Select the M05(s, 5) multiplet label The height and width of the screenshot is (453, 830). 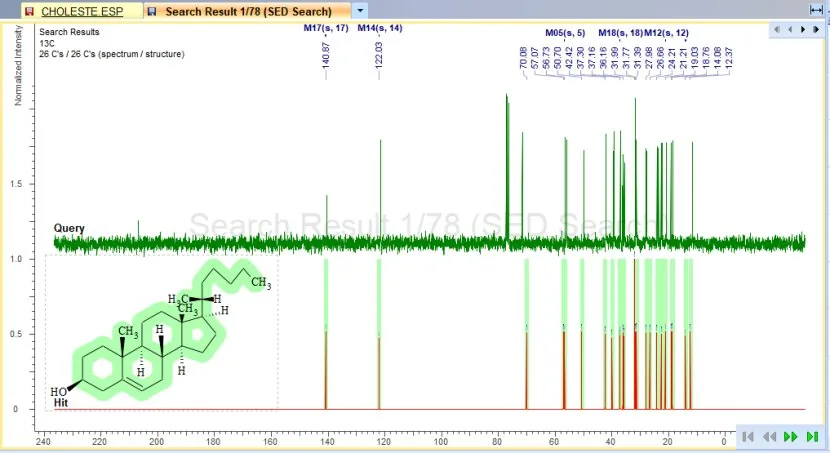[565, 33]
